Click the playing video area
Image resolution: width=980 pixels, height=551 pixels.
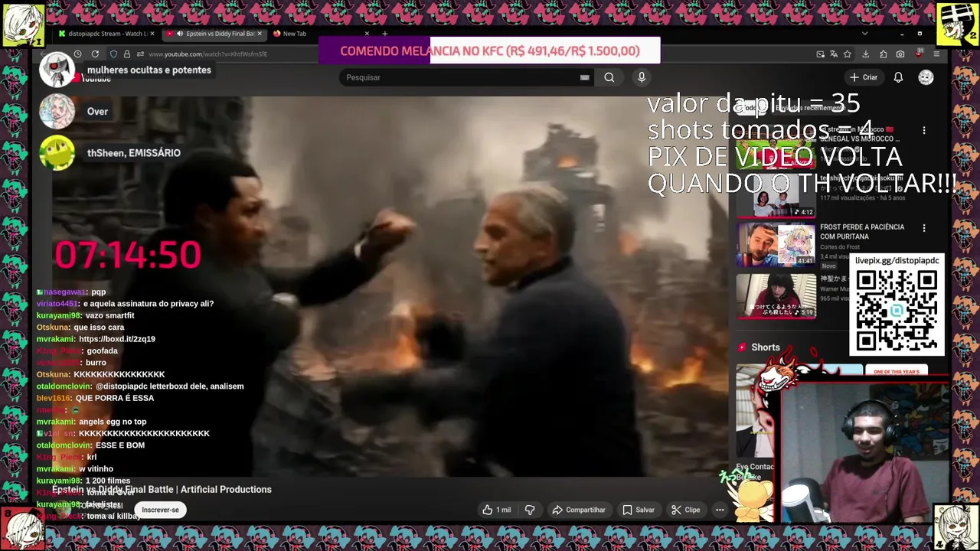[x=390, y=287]
